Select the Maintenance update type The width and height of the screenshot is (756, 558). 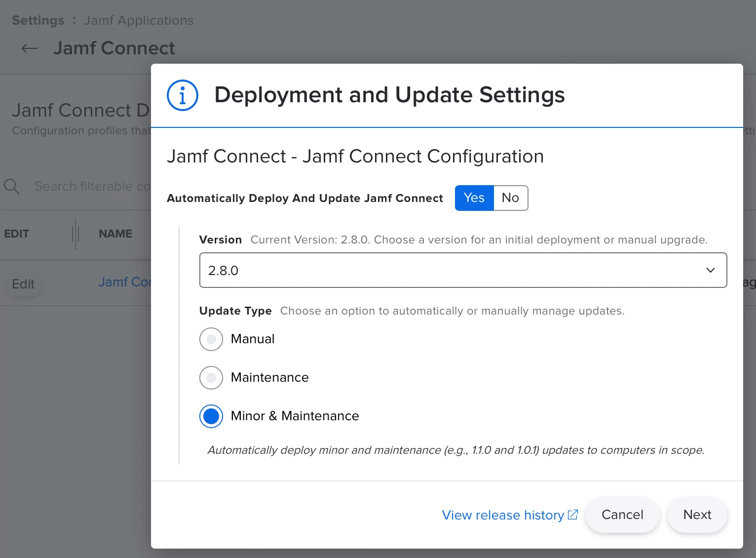[x=211, y=378]
